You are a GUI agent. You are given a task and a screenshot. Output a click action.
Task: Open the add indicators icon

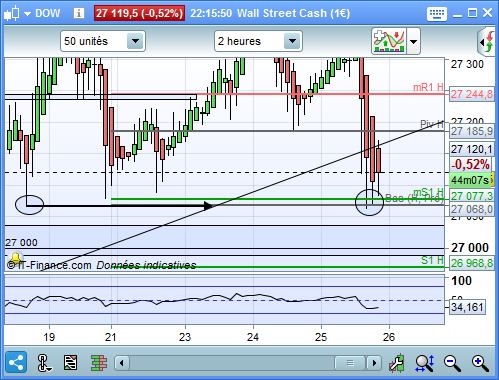389,41
